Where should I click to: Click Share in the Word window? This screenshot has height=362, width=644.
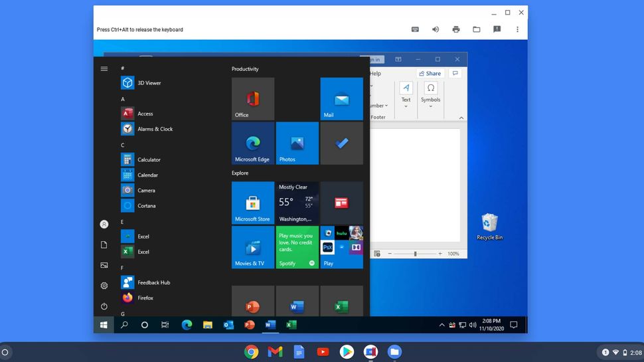coord(430,74)
